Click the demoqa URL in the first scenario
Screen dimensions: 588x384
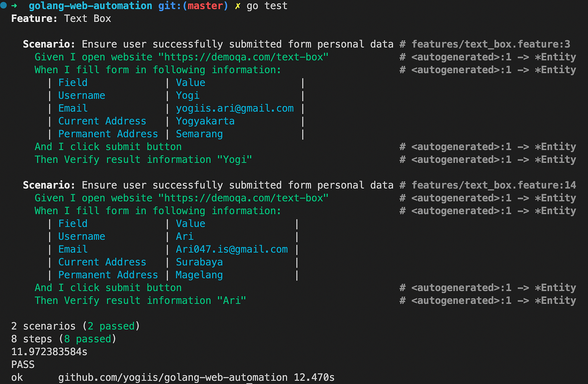[x=243, y=57]
